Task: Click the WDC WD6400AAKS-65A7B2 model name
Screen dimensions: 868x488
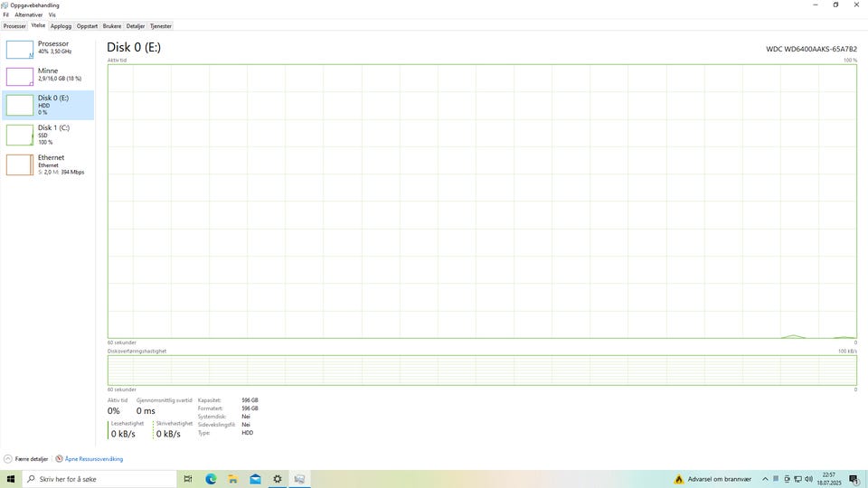Action: (x=812, y=49)
